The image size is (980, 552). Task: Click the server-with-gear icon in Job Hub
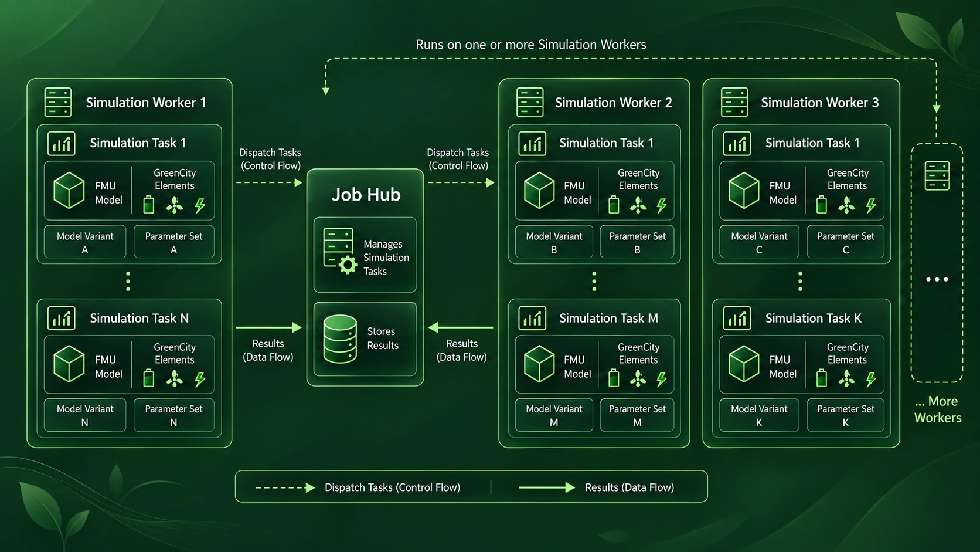[340, 251]
